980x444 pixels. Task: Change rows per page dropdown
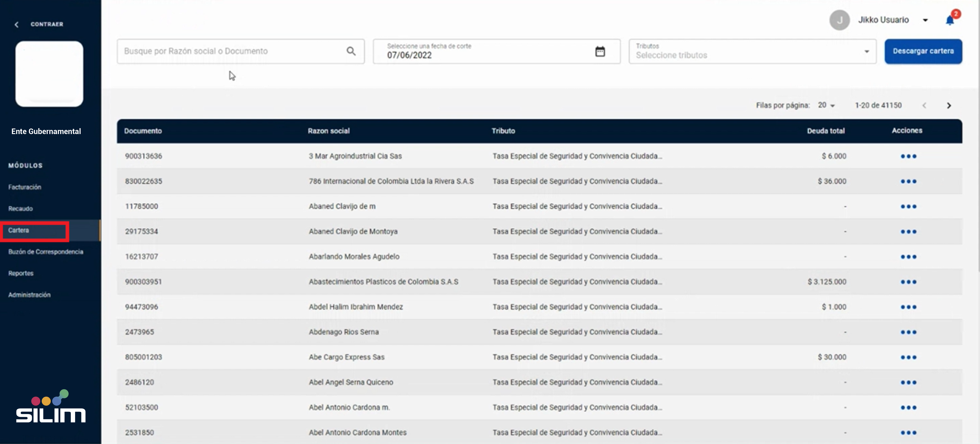point(826,105)
